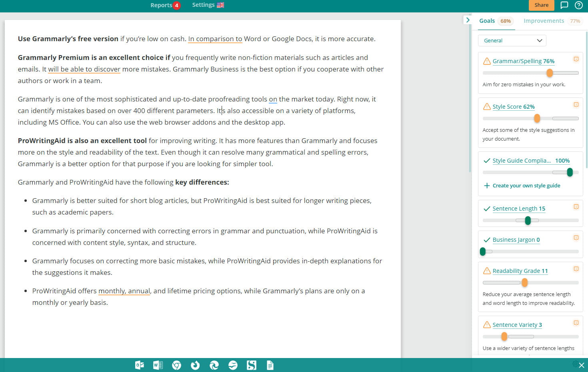Open the Style Score 62% link

[513, 107]
